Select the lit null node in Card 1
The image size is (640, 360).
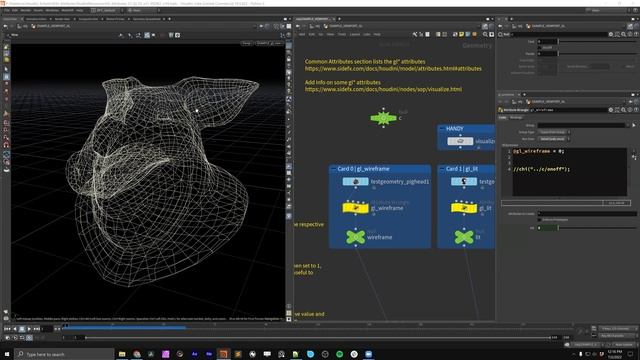click(464, 237)
